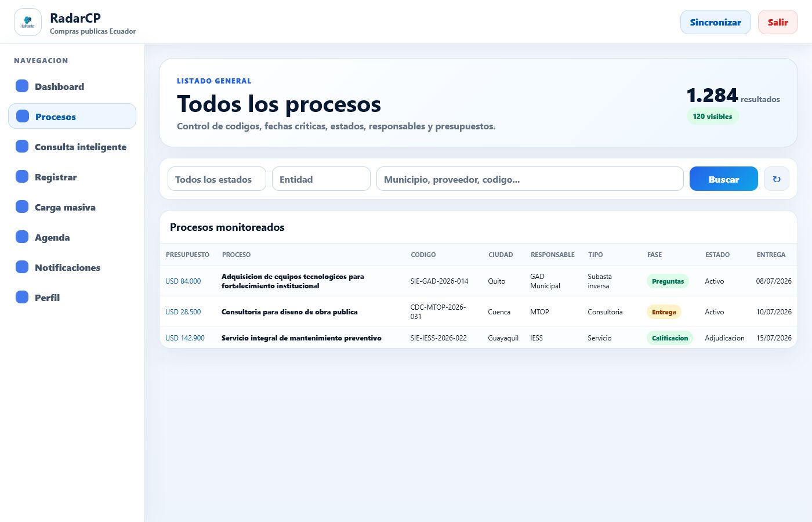This screenshot has width=812, height=522.
Task: Open process Consultoria para diseno de obra publica
Action: pos(289,312)
